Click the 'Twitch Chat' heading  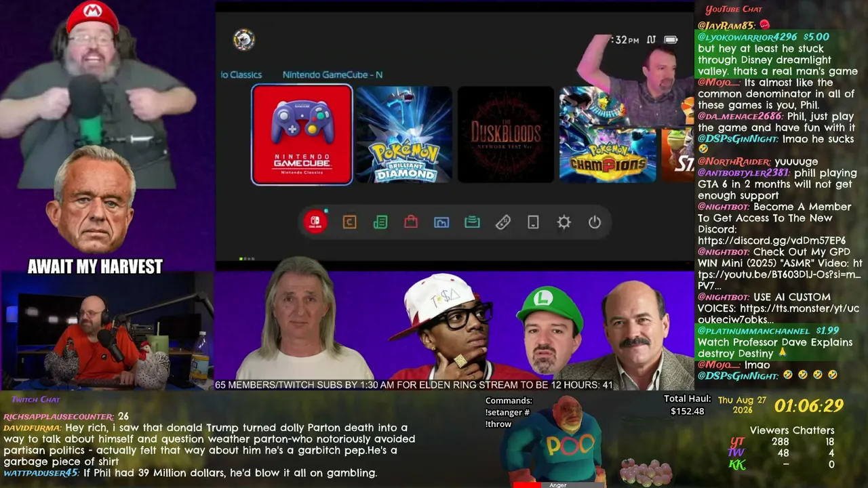pos(36,399)
